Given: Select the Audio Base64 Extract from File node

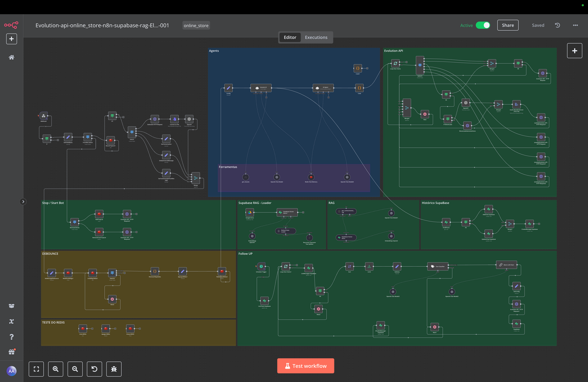Looking at the screenshot, I should [516, 104].
